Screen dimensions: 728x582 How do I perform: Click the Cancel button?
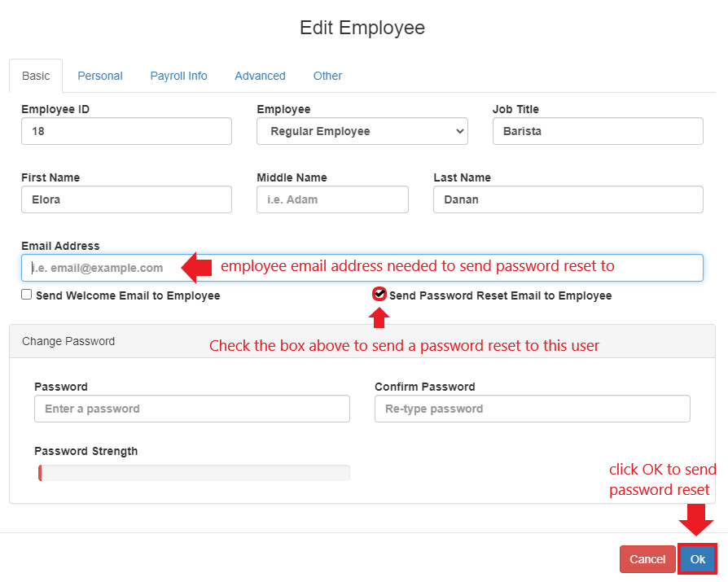(647, 559)
